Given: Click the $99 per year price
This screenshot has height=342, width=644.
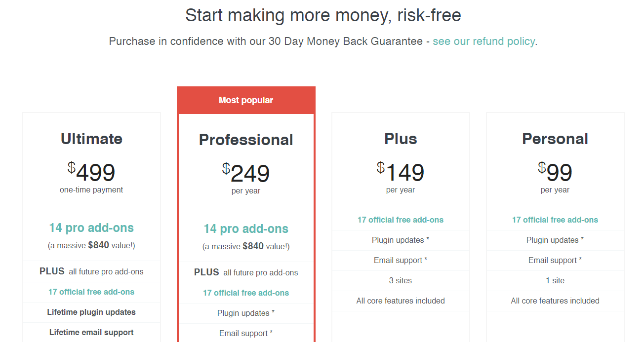Looking at the screenshot, I should 555,171.
